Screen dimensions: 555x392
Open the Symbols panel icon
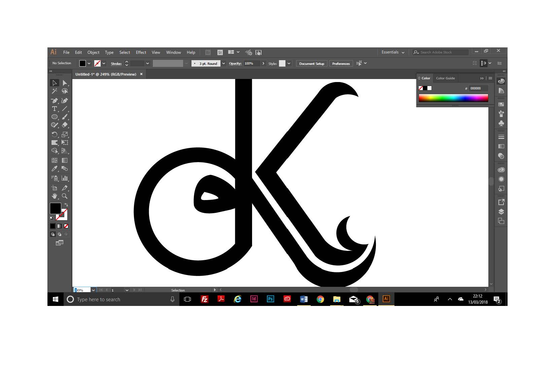pos(501,123)
